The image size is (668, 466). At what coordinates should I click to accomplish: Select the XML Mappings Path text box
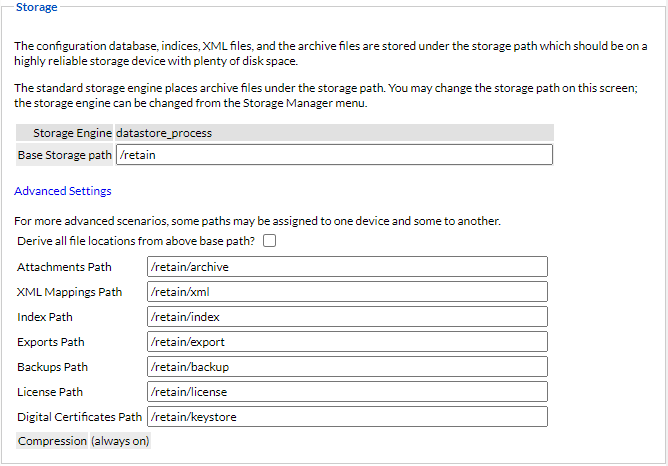347,292
